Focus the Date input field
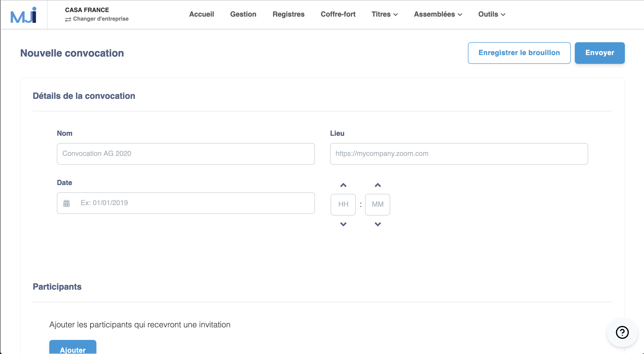644x354 pixels. click(x=186, y=203)
